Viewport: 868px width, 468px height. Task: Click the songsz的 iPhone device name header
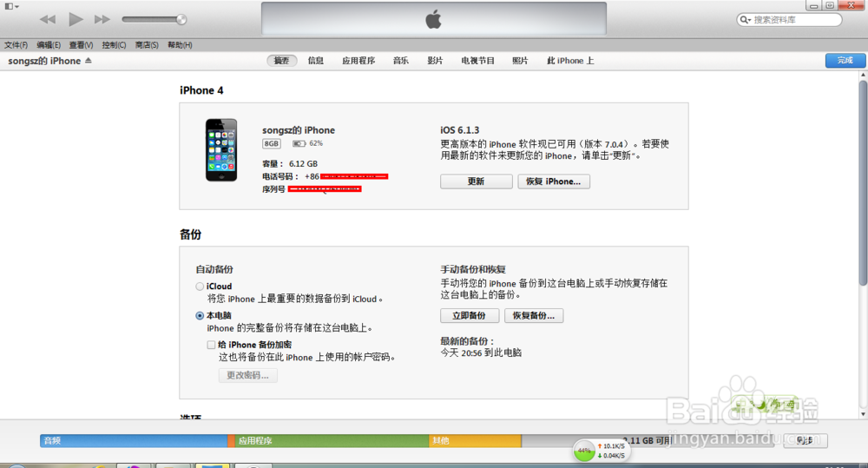click(x=44, y=61)
